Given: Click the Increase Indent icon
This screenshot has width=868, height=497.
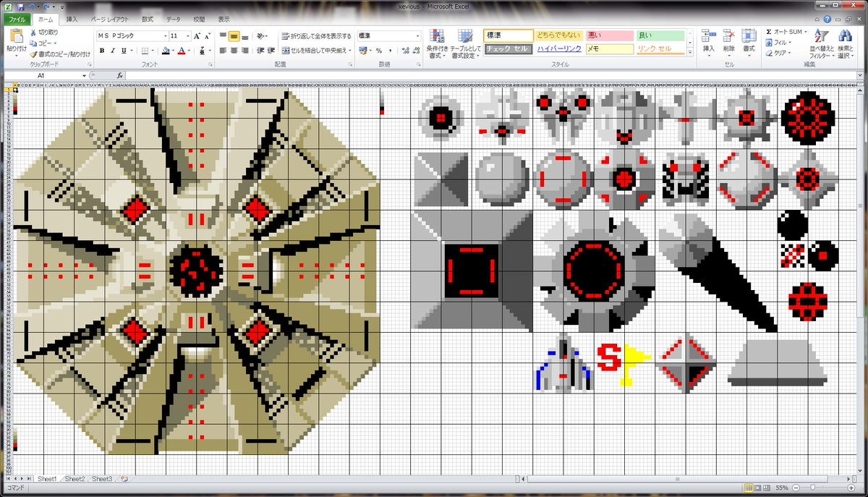Looking at the screenshot, I should point(271,51).
